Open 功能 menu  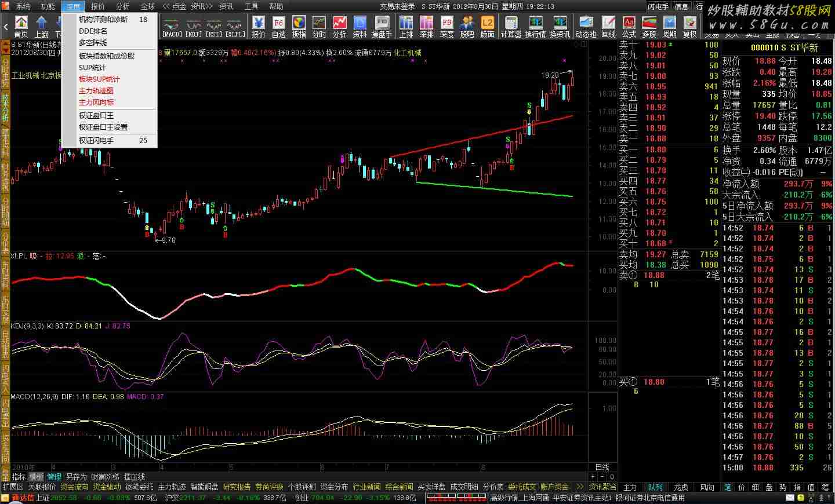[x=48, y=6]
